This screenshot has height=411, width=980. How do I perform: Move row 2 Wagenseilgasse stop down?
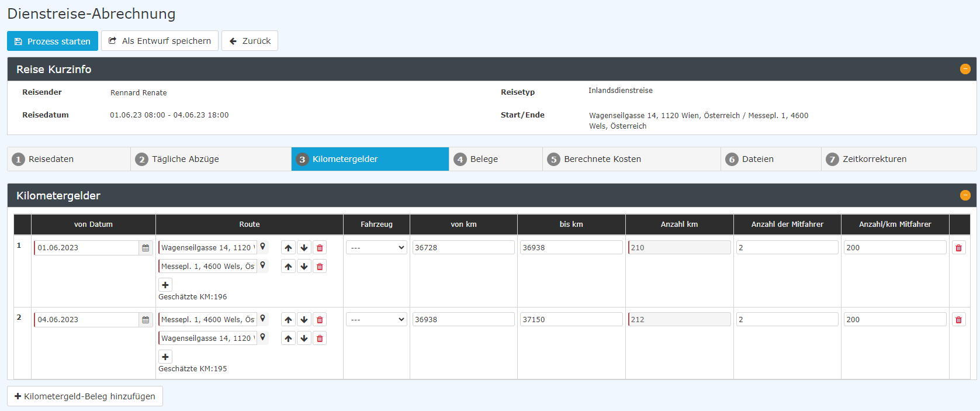[x=304, y=339]
